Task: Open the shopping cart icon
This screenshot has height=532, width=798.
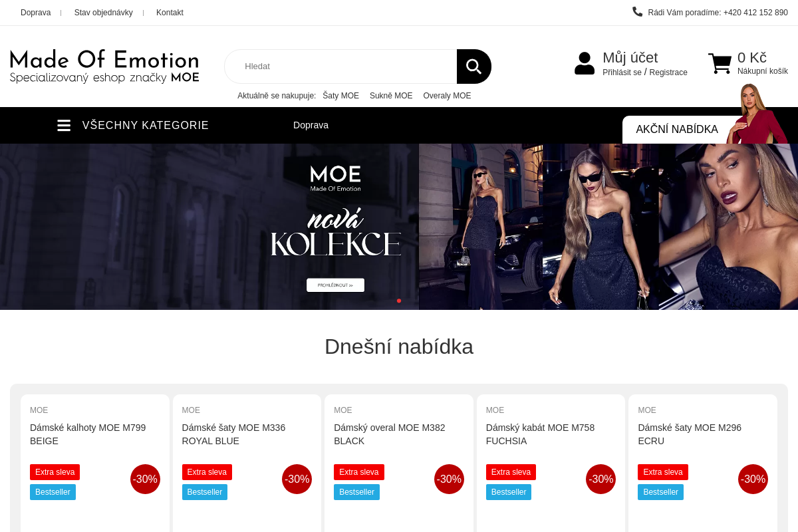Action: coord(720,64)
